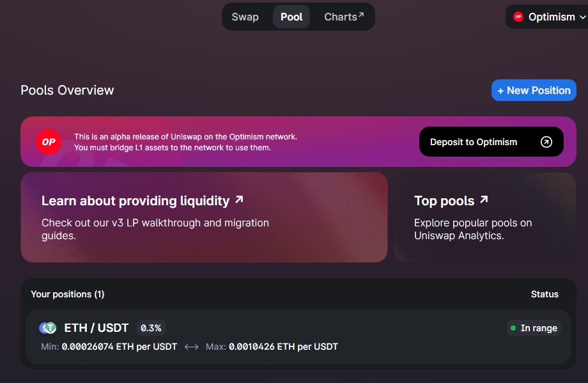The width and height of the screenshot is (588, 383).
Task: Click the circled arrow icon in Deposit button
Action: pyautogui.click(x=546, y=142)
